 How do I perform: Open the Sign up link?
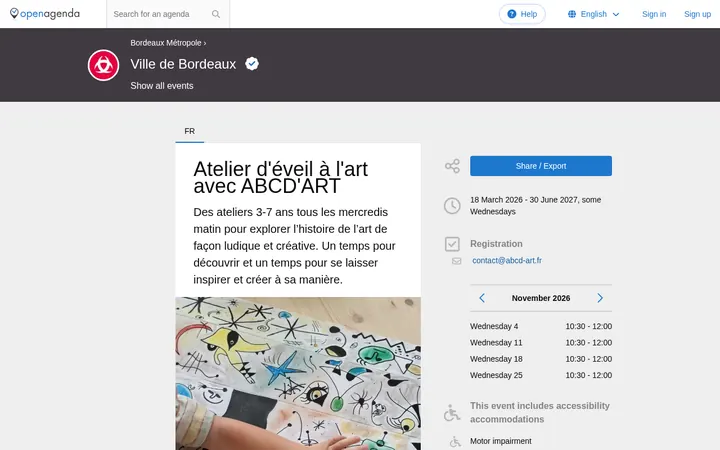tap(697, 14)
